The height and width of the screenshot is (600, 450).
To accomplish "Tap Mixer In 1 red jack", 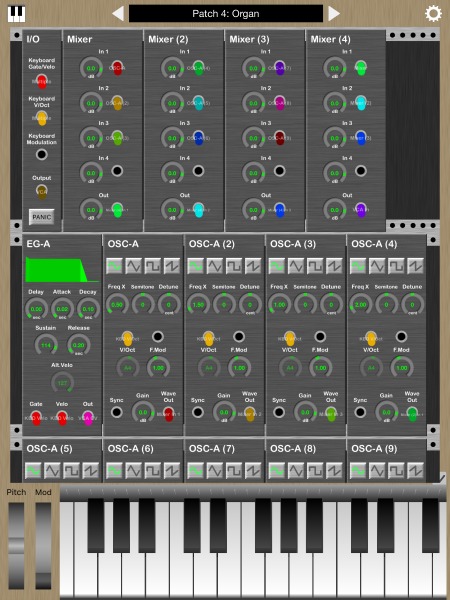I will (117, 68).
